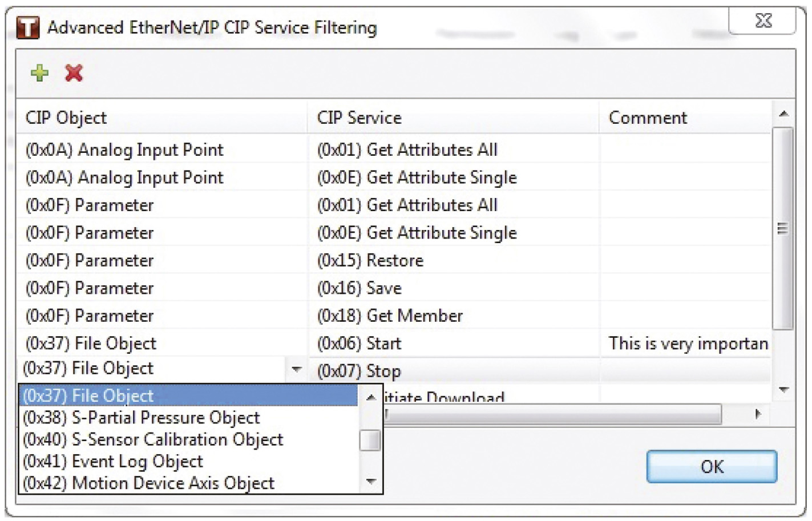Click the green plus add-row icon
812x521 pixels.
(39, 73)
